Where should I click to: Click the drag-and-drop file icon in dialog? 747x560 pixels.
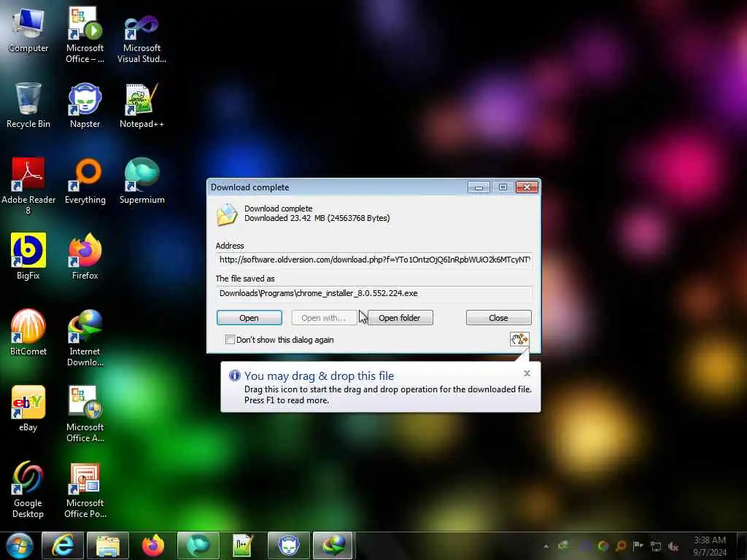point(519,339)
